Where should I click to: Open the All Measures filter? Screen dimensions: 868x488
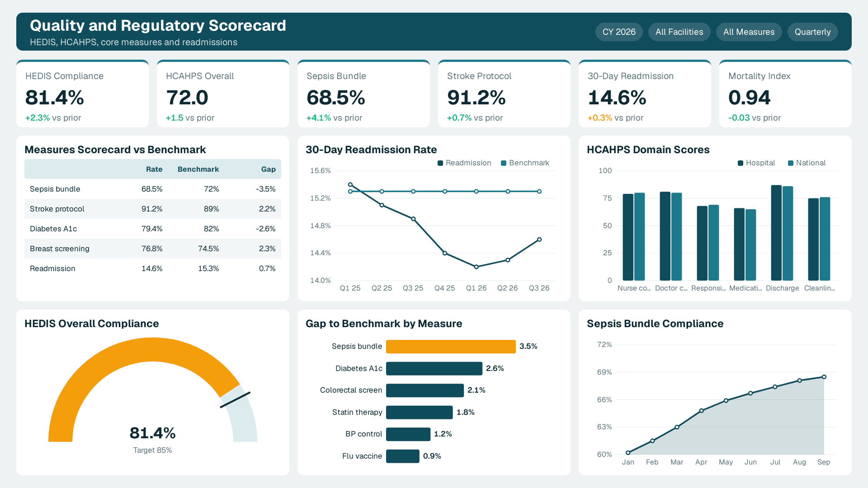pos(749,32)
